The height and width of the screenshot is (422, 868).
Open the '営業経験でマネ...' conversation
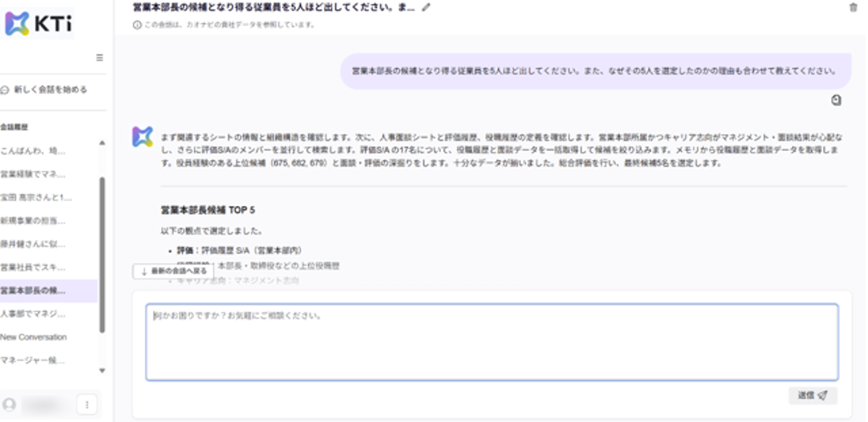(33, 174)
